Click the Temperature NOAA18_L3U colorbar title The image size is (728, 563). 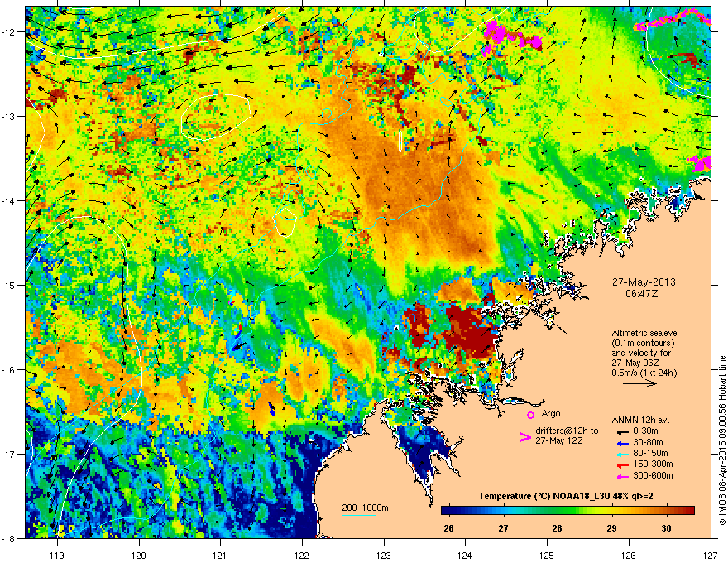tap(567, 496)
